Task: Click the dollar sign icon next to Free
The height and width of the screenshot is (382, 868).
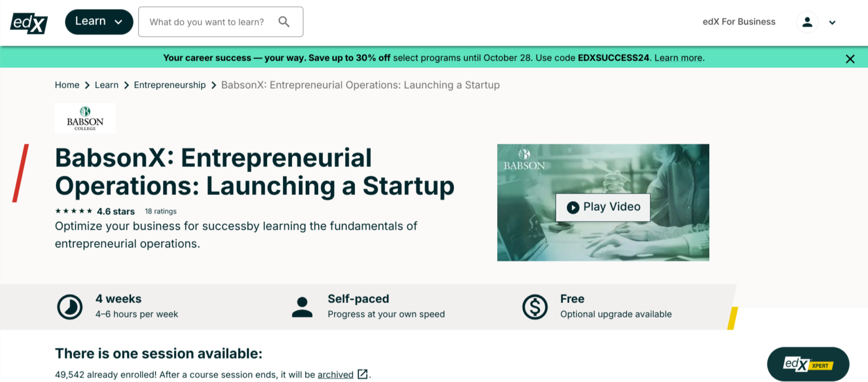Action: (535, 306)
